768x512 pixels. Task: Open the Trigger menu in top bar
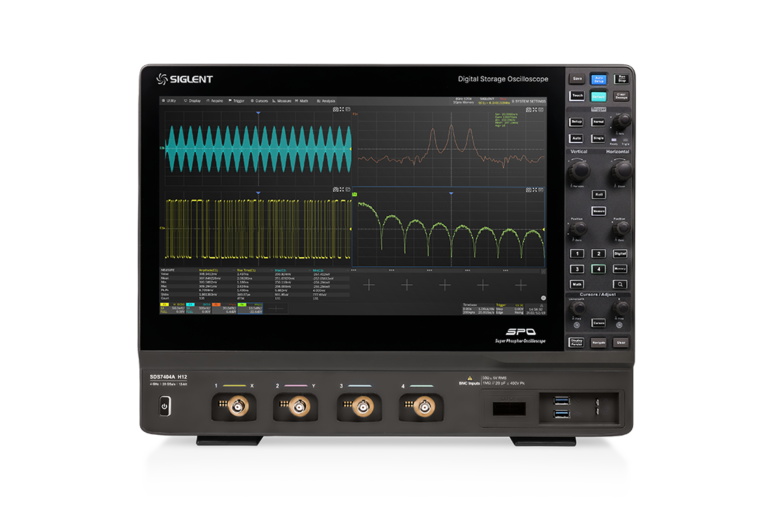[236, 101]
